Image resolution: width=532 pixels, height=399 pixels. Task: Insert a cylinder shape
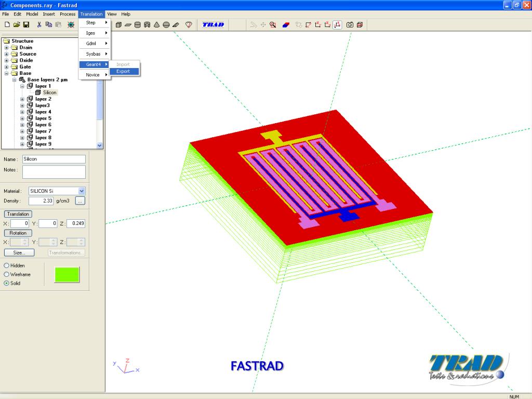(x=137, y=24)
